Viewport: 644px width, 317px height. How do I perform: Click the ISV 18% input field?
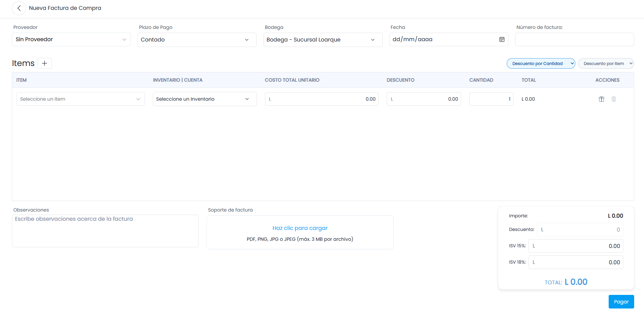(576, 262)
